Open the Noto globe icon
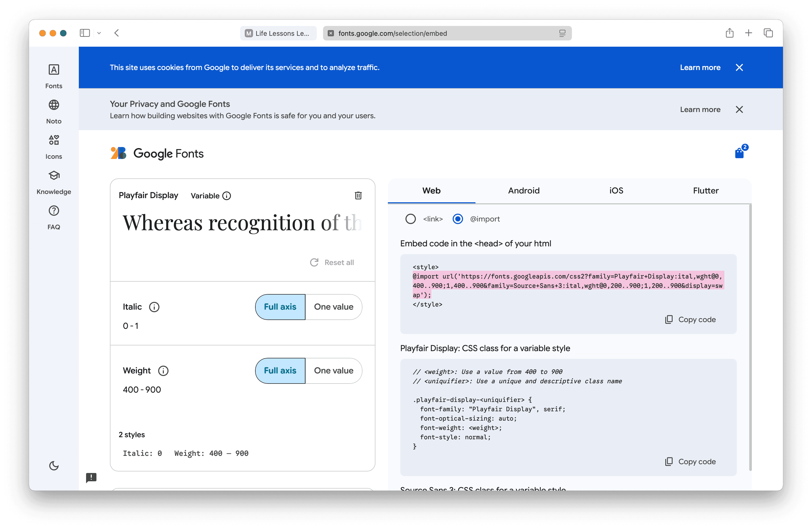Screen dimensions: 812x529 [x=54, y=105]
